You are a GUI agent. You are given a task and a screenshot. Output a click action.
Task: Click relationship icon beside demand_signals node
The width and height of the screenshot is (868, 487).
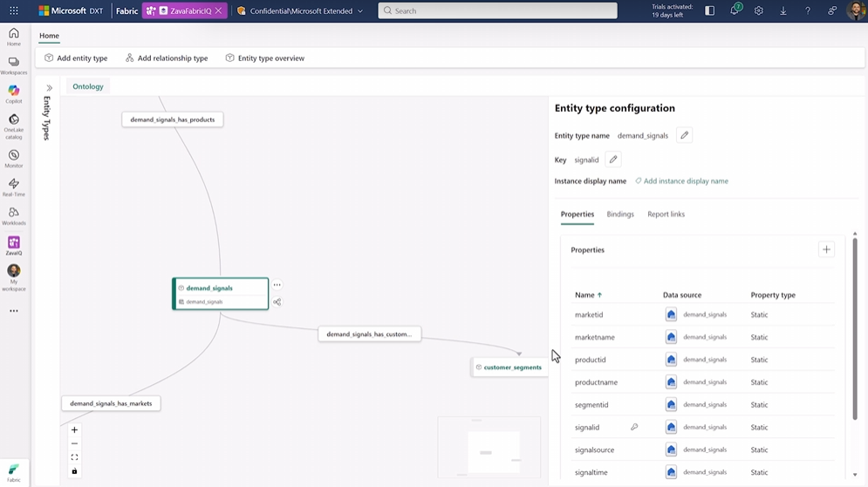[x=277, y=302]
